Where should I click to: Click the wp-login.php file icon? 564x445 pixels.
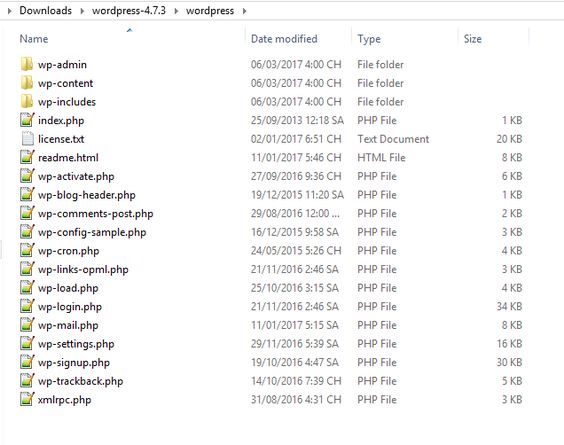(27, 306)
